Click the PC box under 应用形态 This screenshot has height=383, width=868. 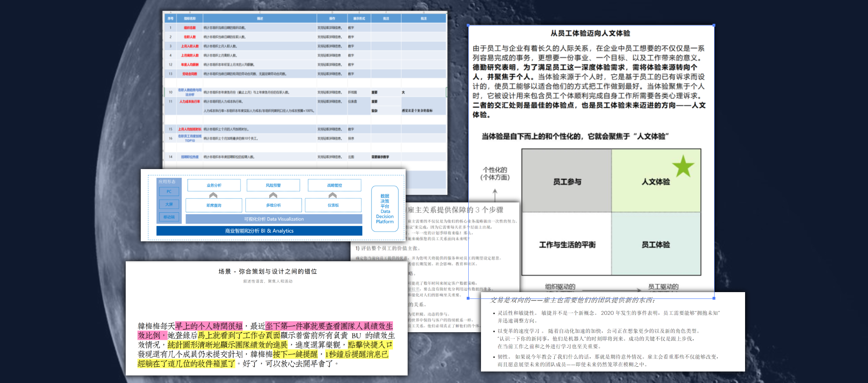(169, 192)
